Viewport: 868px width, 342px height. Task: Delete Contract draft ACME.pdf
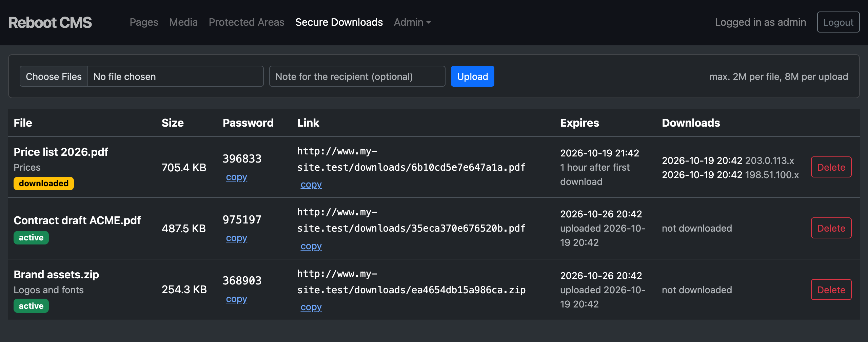pos(831,228)
